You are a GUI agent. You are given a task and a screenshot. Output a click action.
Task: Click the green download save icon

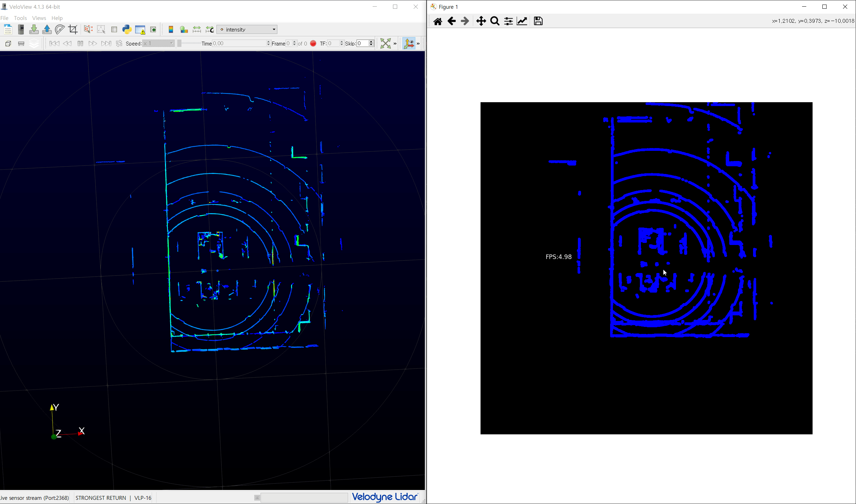(34, 29)
